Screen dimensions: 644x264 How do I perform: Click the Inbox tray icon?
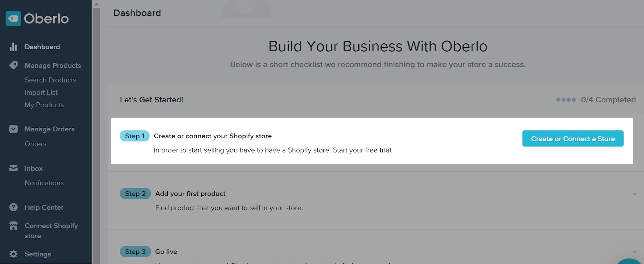13,168
